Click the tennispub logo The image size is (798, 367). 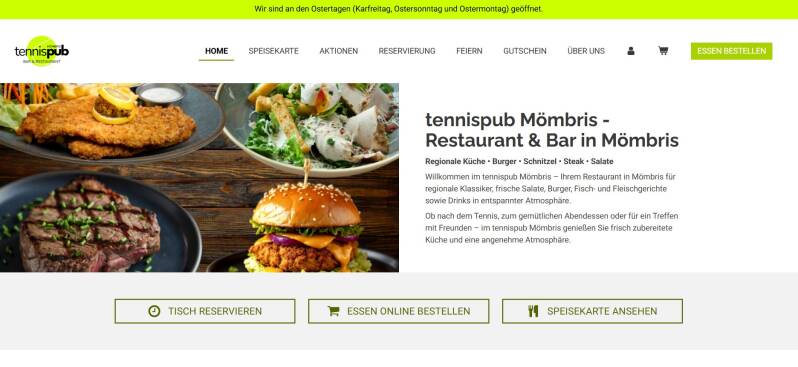pos(42,51)
